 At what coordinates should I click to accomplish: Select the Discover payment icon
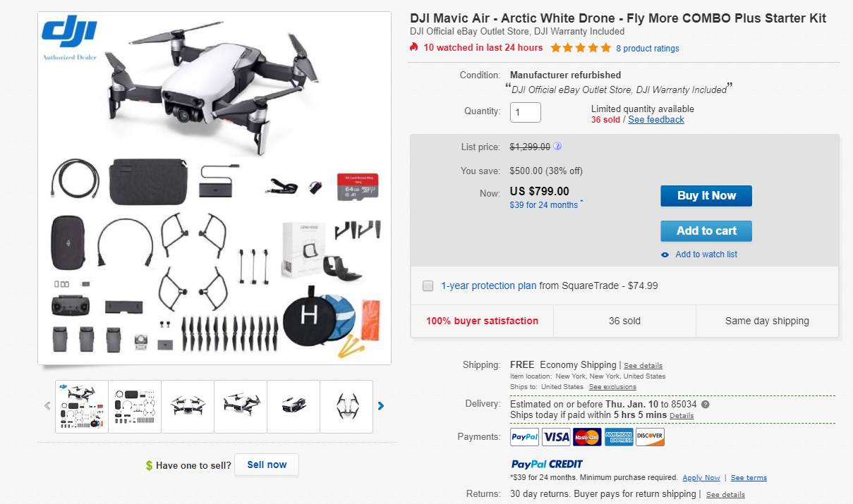click(x=649, y=437)
